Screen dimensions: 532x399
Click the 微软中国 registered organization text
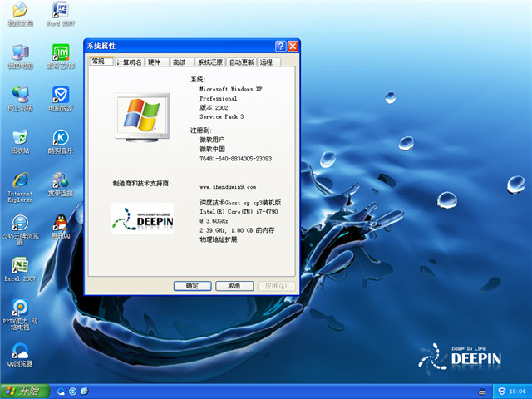tap(212, 149)
